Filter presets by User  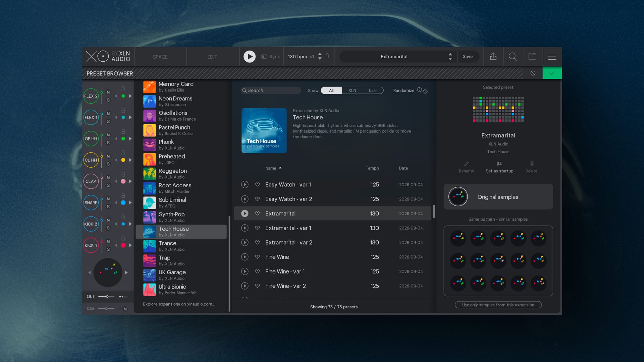[x=373, y=90]
